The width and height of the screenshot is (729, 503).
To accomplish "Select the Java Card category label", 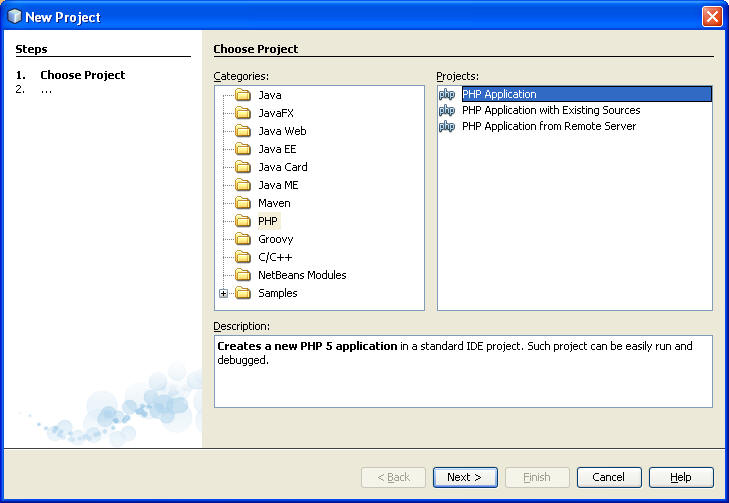I will [x=283, y=167].
